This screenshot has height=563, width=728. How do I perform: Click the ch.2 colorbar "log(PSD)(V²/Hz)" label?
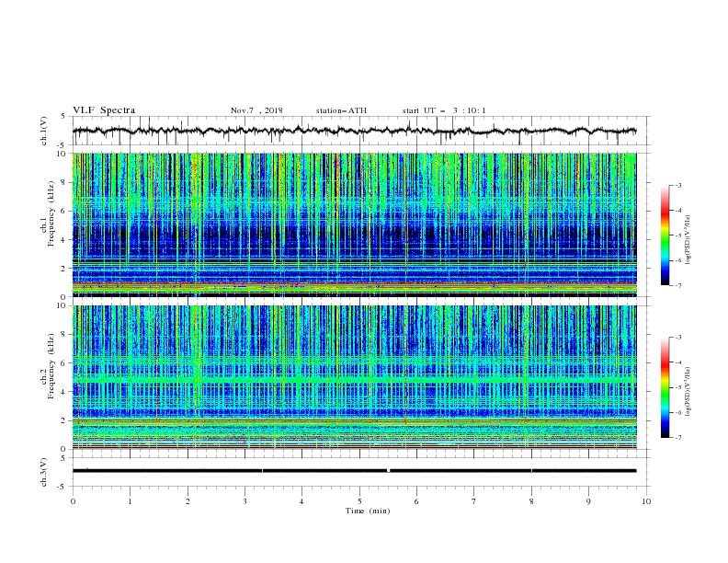688,392
